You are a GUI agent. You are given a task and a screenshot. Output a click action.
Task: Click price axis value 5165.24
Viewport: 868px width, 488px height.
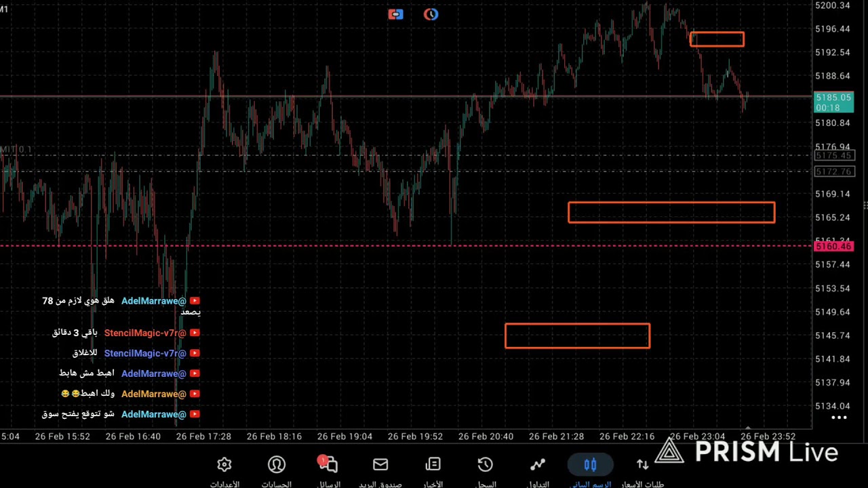pos(833,218)
